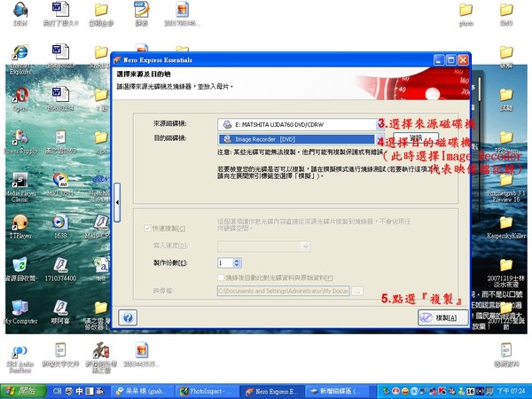Open the Opera browser desktop shortcut
Image resolution: width=532 pixels, height=399 pixels.
point(20,99)
